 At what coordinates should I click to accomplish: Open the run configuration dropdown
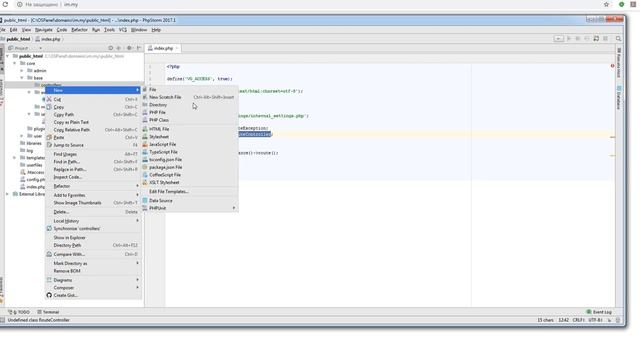(558, 38)
